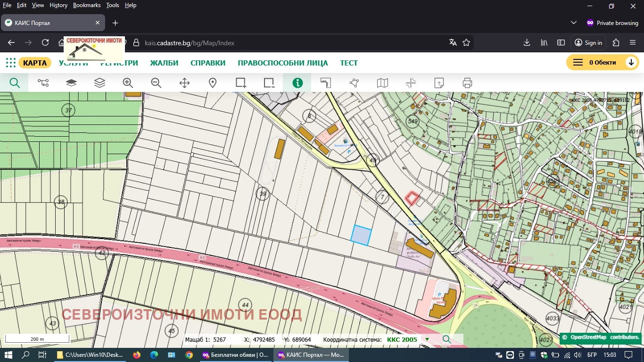Open the ККС 2005 coordinate system dropdown

(427, 339)
